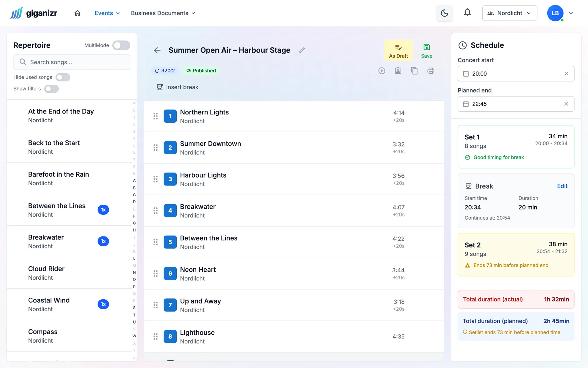Image resolution: width=588 pixels, height=368 pixels.
Task: Save setlist As Draft
Action: click(398, 50)
